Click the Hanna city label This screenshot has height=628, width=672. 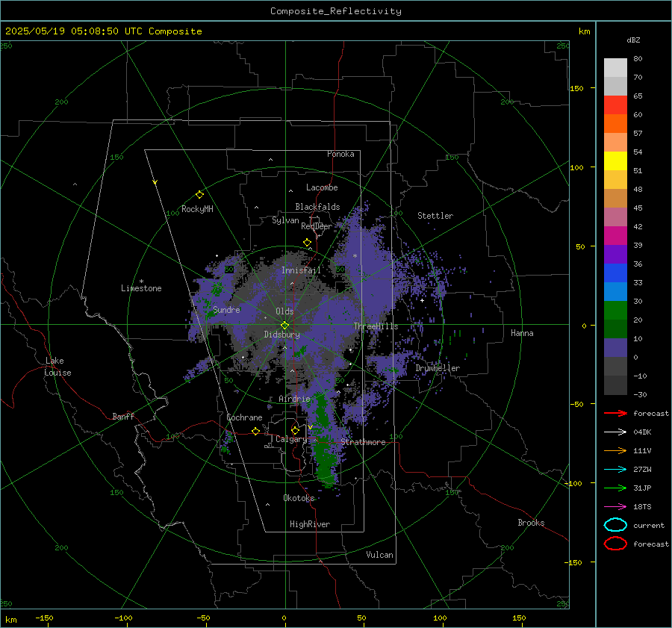coord(522,332)
